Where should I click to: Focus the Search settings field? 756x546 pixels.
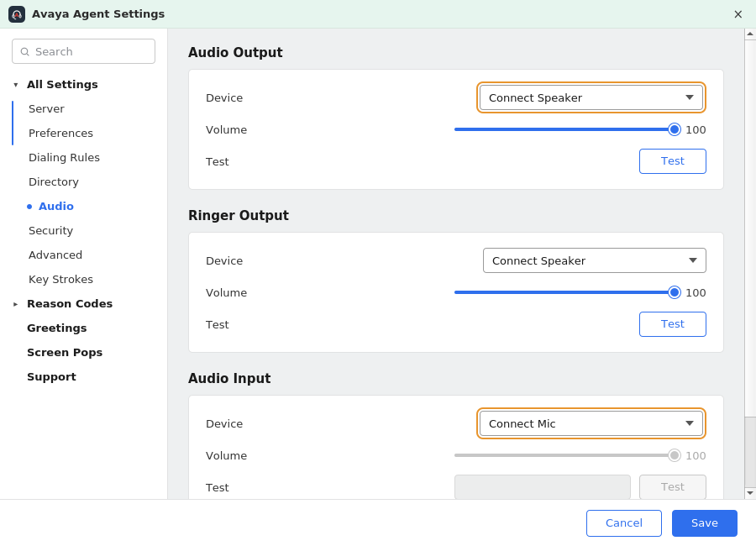coord(83,51)
